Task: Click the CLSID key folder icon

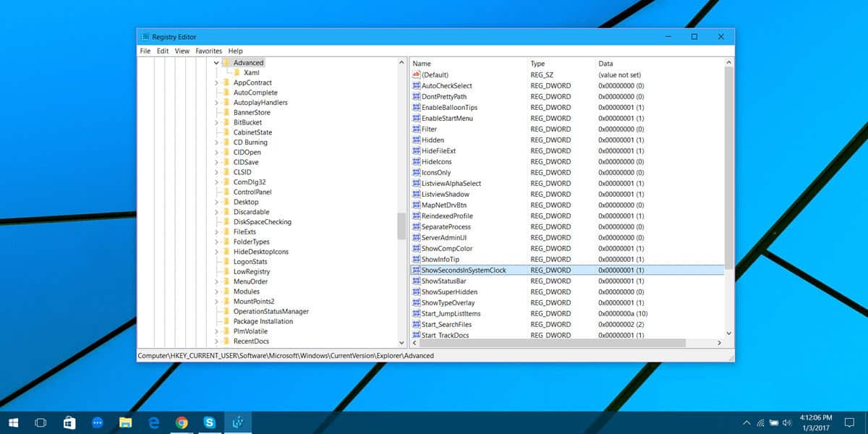Action: pyautogui.click(x=226, y=172)
